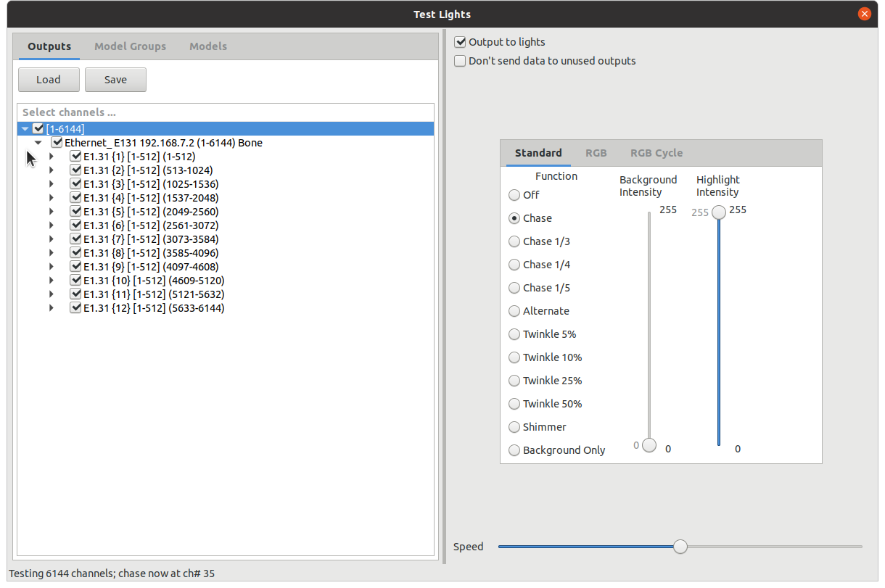Choose the Shimmer radio option
The width and height of the screenshot is (885, 588).
pyautogui.click(x=514, y=427)
